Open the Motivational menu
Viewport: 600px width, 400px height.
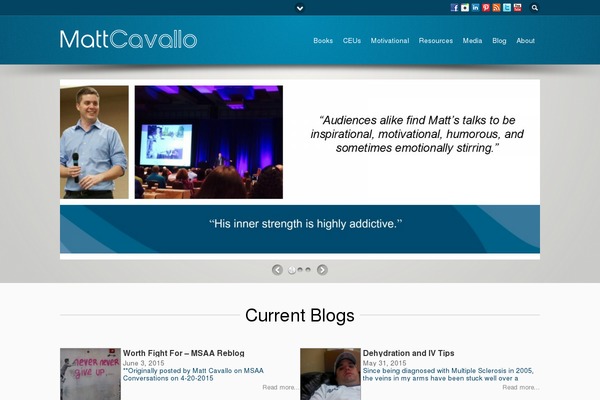390,41
